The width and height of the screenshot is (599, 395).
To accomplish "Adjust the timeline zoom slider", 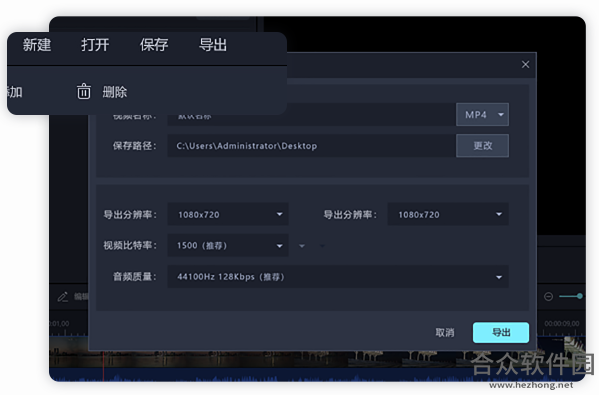I will 571,296.
